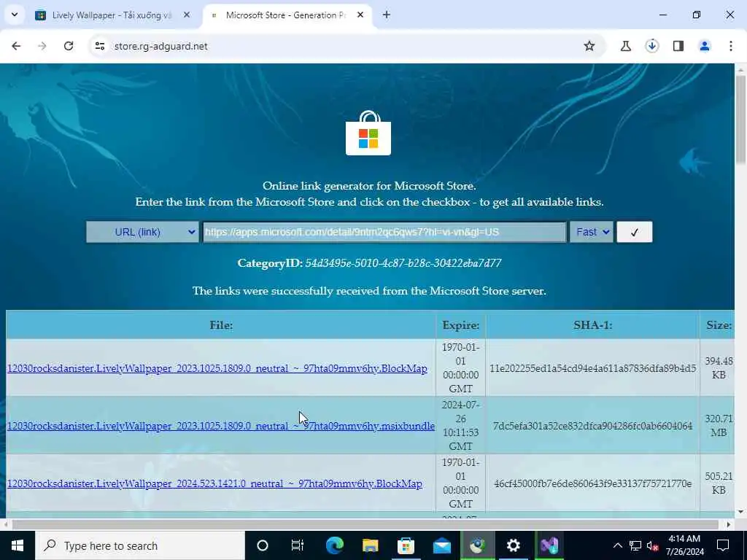Click the horizontal scrollbar right arrow
This screenshot has width=747, height=560.
coord(729,524)
